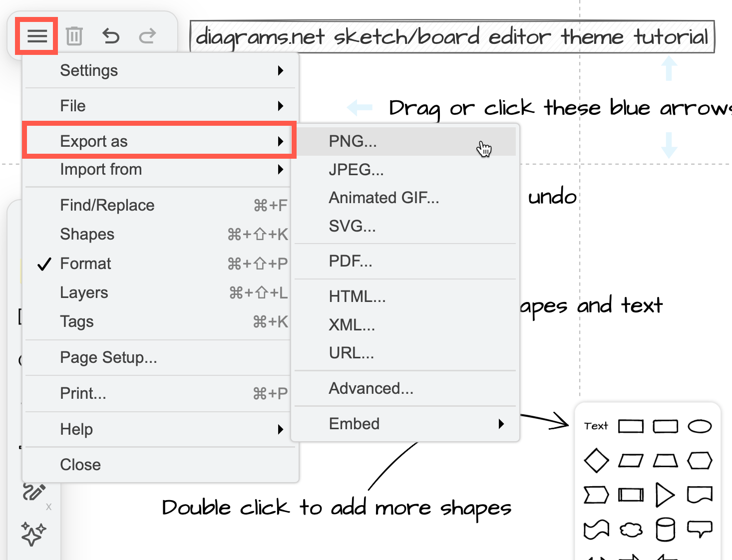Screen dimensions: 732x560
Task: Click the sparkle generate icon
Action: [x=33, y=534]
